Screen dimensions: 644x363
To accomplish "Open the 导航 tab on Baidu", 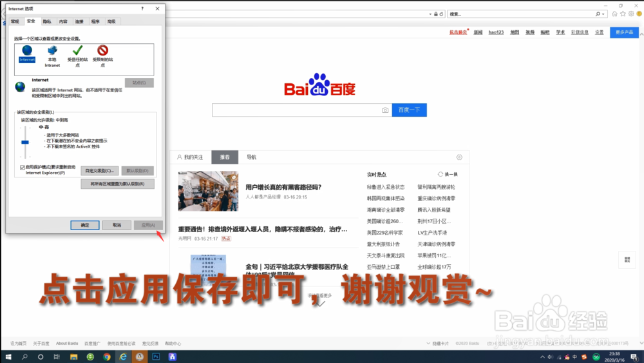I will pyautogui.click(x=251, y=157).
